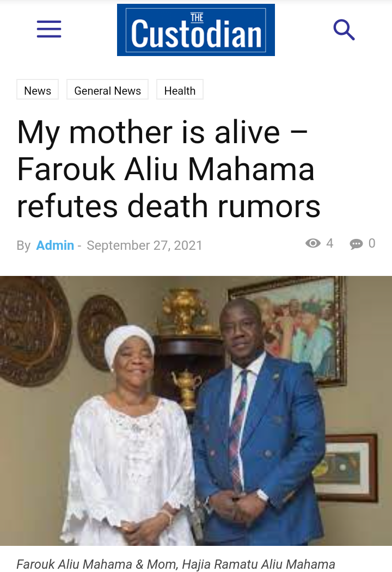This screenshot has height=572, width=392.
Task: Click the article headline about Farouk Aliu Mahama
Action: coord(169,169)
